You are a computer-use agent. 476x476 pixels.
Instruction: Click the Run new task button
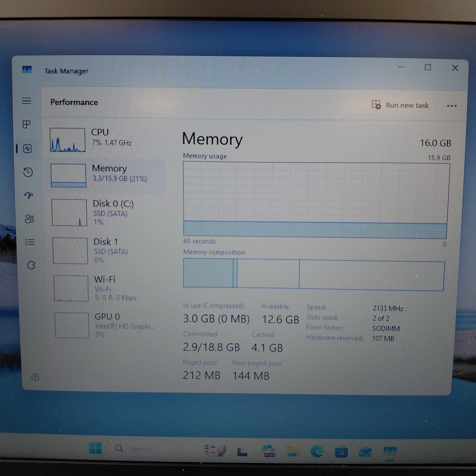coord(401,105)
